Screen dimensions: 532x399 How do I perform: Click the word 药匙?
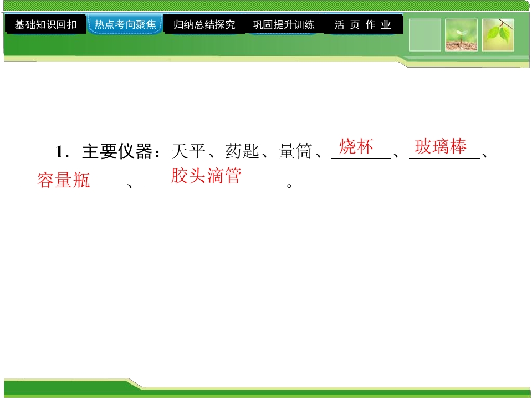[242, 151]
